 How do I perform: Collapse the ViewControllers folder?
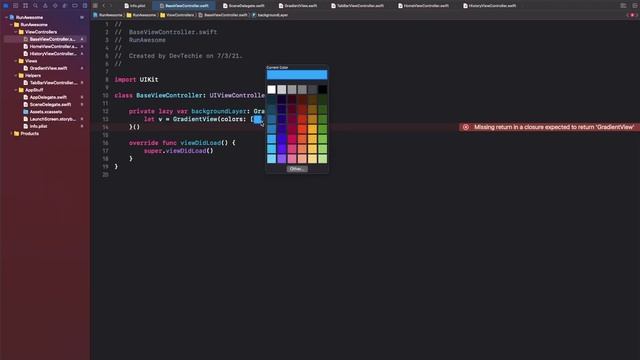[16, 32]
